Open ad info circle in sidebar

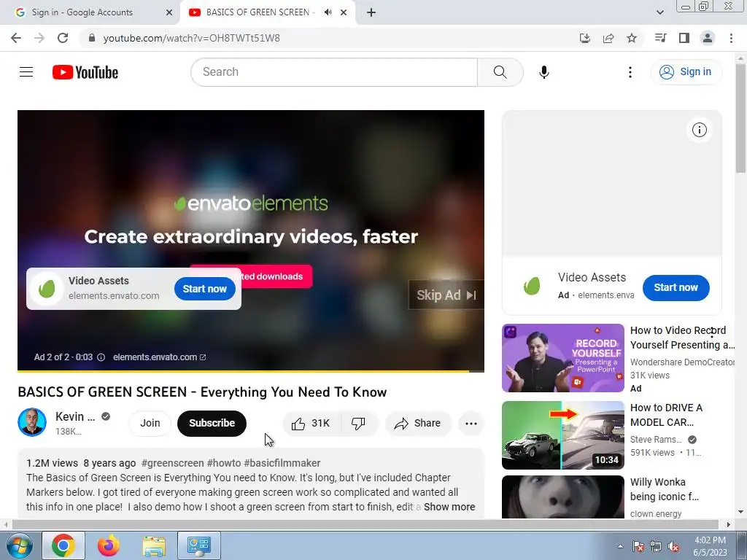coord(699,130)
